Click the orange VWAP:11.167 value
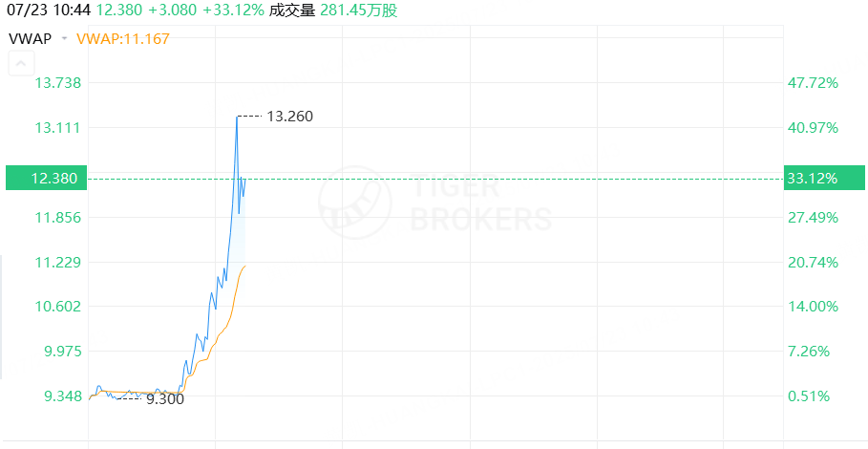Viewport: 868px width, 449px height. [x=123, y=39]
